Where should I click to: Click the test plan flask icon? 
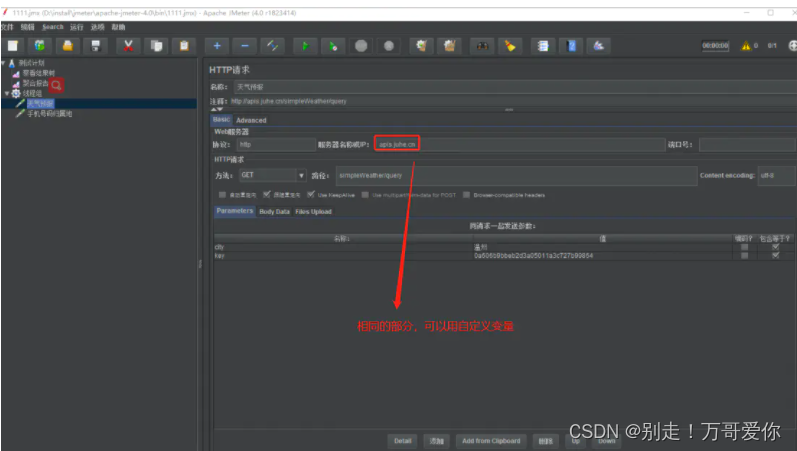(x=12, y=63)
